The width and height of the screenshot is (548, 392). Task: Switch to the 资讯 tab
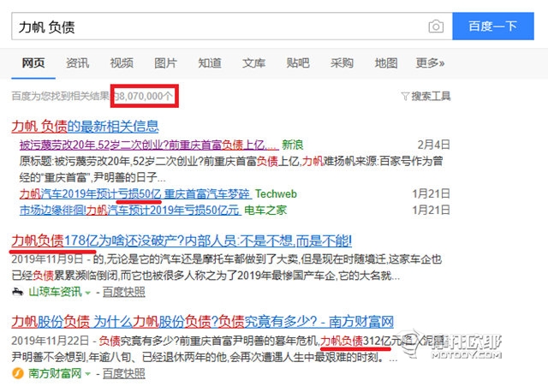[78, 62]
